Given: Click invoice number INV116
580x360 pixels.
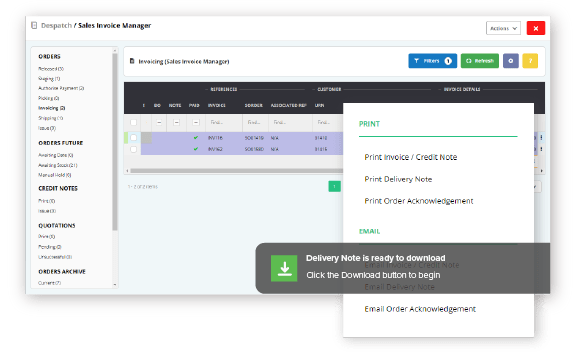Looking at the screenshot, I should [x=215, y=138].
